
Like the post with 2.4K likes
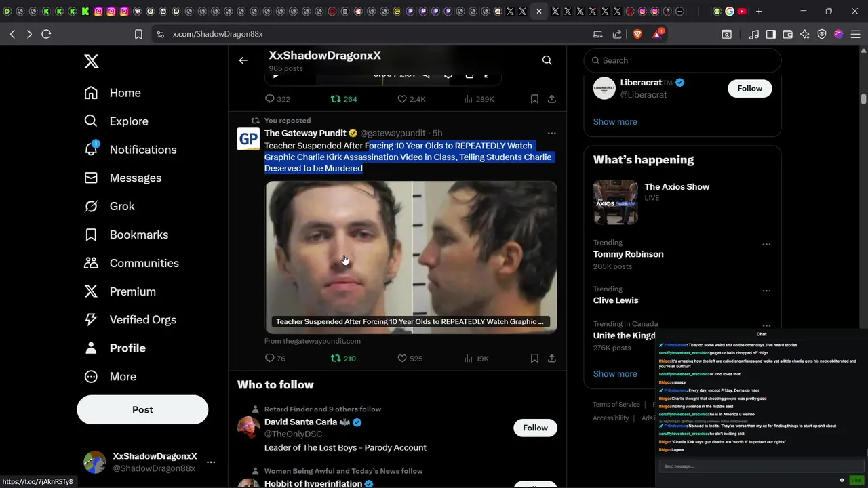coord(411,99)
